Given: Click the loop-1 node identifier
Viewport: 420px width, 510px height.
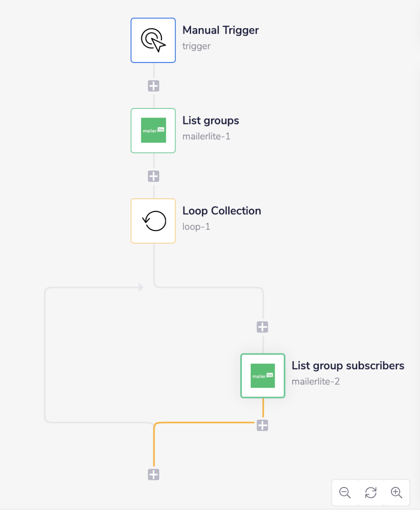Looking at the screenshot, I should [196, 227].
